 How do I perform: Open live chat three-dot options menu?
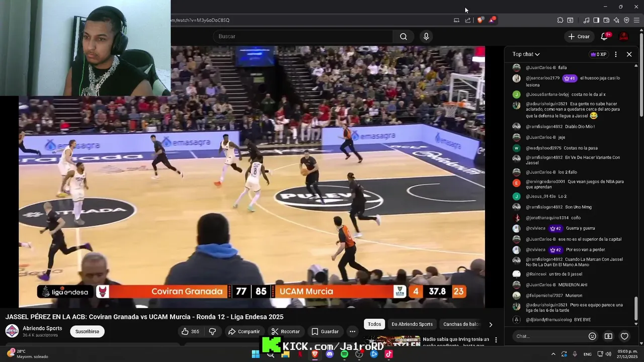click(616, 54)
